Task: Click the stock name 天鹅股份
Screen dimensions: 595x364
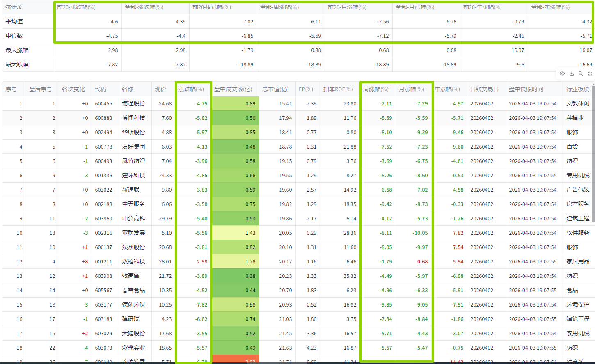Action: pyautogui.click(x=133, y=333)
